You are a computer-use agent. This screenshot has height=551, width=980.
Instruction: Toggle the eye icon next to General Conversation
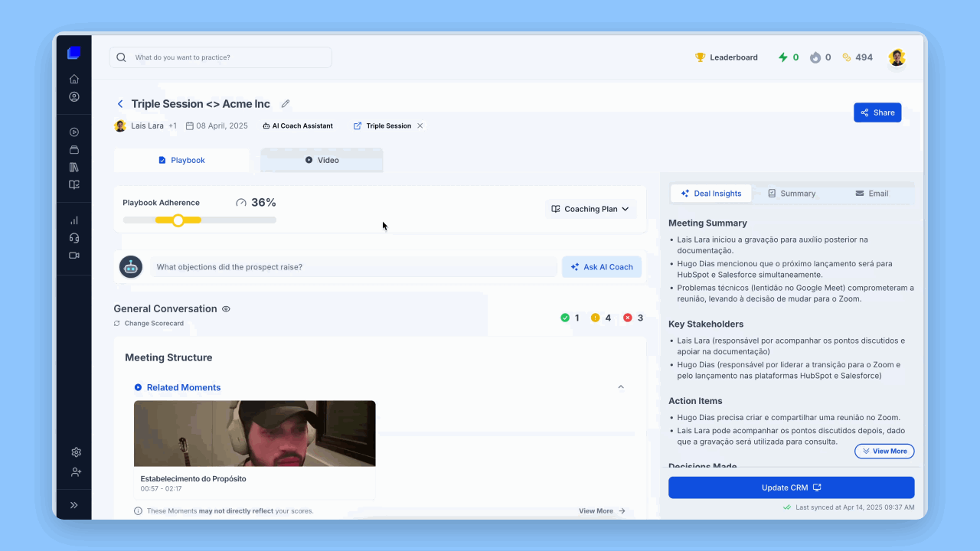coord(226,309)
